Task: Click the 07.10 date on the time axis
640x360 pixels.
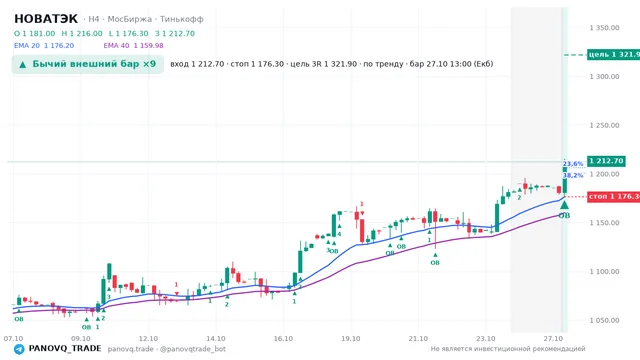Action: point(13,338)
